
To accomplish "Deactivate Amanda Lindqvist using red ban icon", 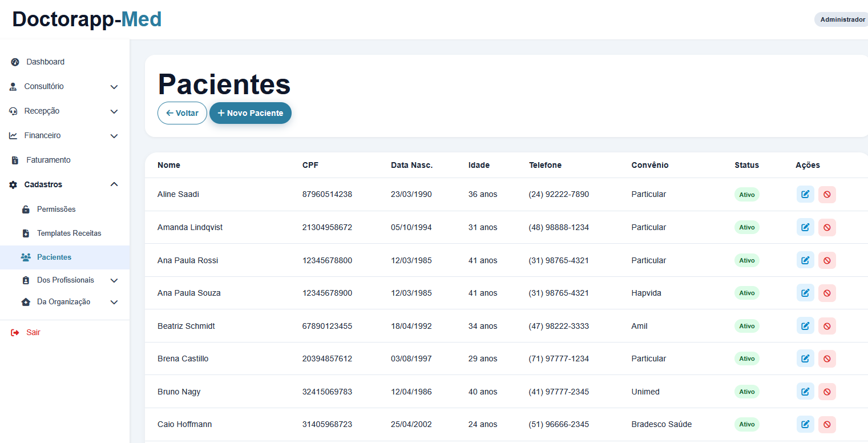I will pos(827,227).
